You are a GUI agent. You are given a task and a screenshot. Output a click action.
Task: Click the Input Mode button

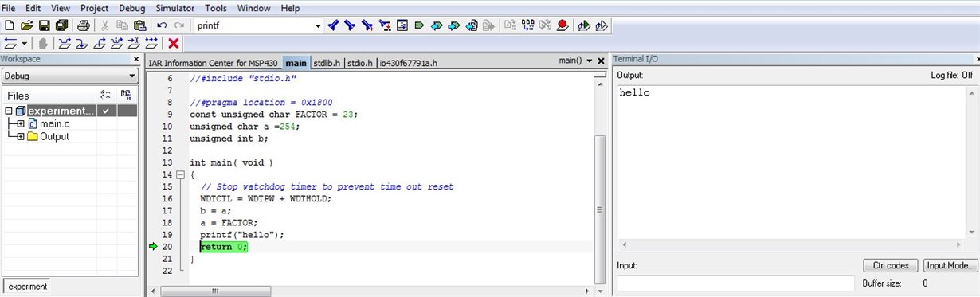click(951, 265)
